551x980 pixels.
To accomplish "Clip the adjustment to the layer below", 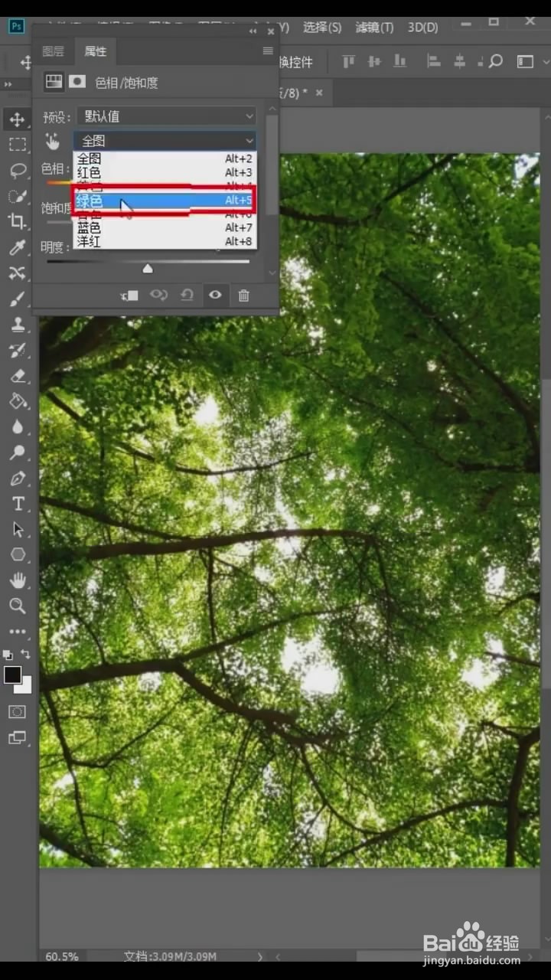I will pos(129,296).
